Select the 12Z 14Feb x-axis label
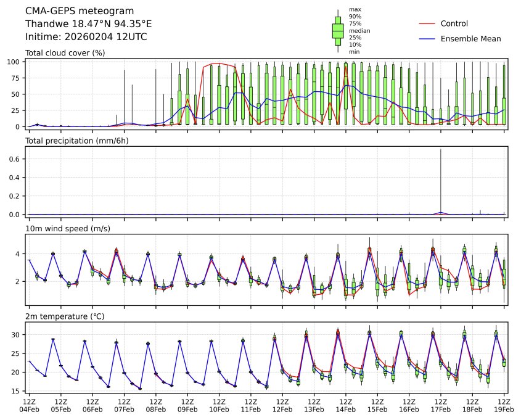Viewport: 521px width, 420px height. [345, 405]
